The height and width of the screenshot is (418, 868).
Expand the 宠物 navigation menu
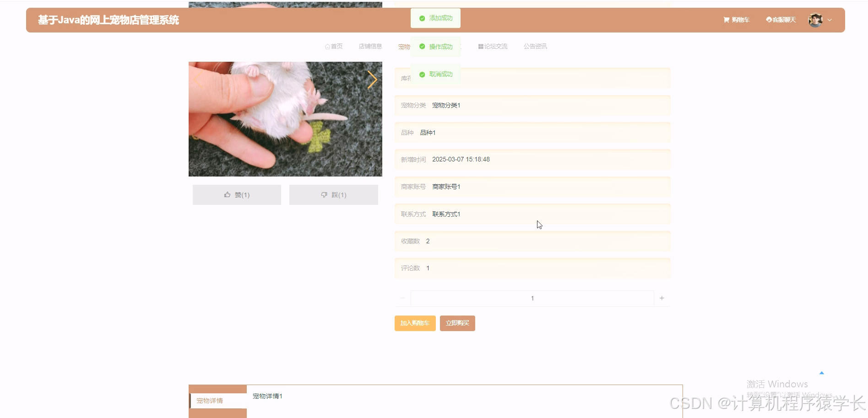(404, 46)
